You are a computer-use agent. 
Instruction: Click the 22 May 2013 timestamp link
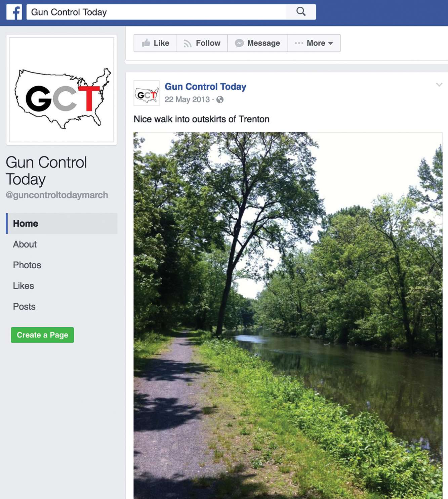pyautogui.click(x=187, y=99)
